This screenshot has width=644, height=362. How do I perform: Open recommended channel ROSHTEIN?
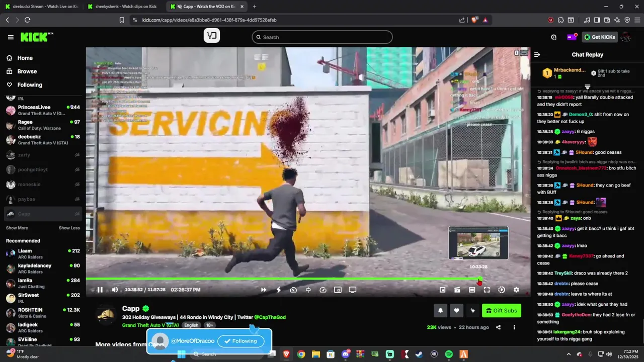pos(43,313)
